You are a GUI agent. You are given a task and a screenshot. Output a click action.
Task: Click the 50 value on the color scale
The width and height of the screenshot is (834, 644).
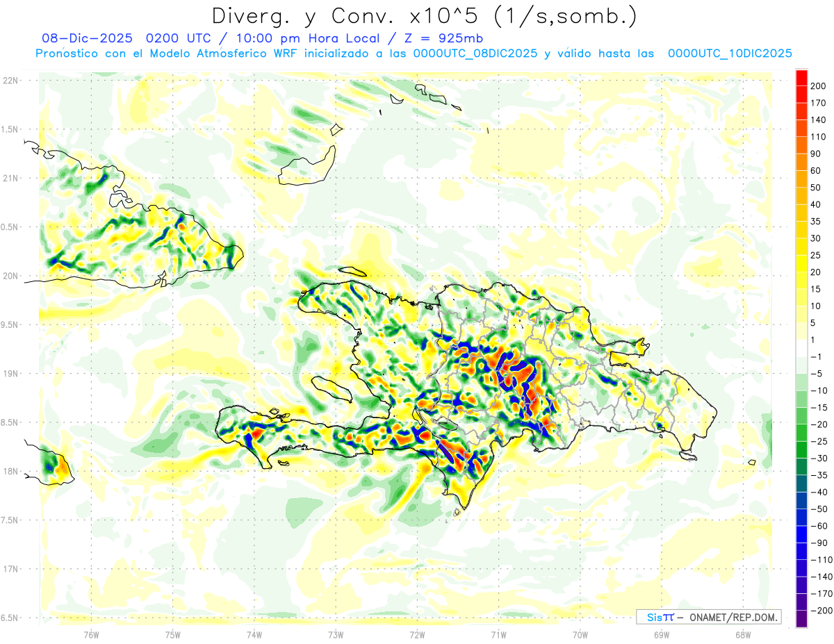pos(816,188)
